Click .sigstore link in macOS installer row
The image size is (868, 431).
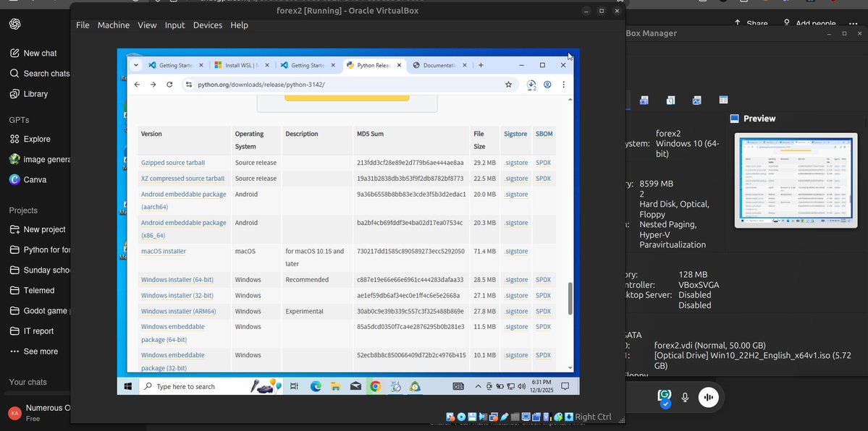coord(516,251)
